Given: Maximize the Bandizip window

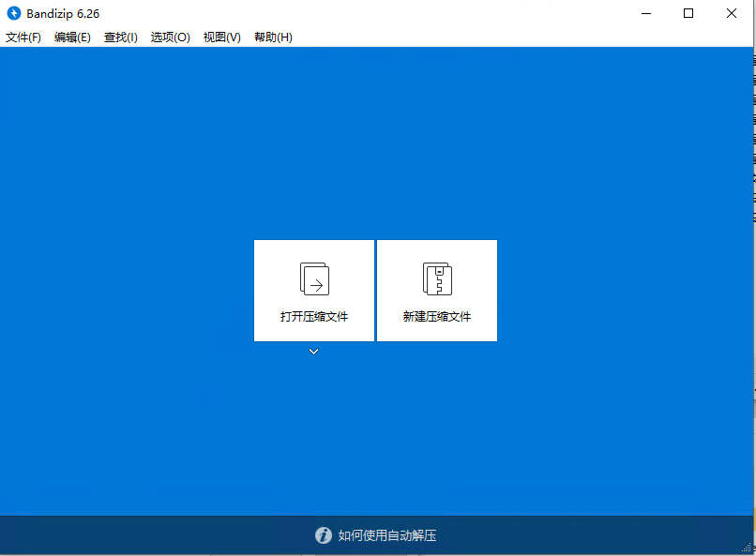Looking at the screenshot, I should [688, 13].
